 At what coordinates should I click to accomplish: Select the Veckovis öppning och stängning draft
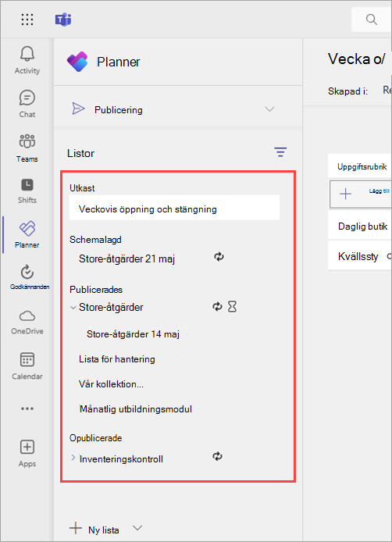tap(175, 208)
